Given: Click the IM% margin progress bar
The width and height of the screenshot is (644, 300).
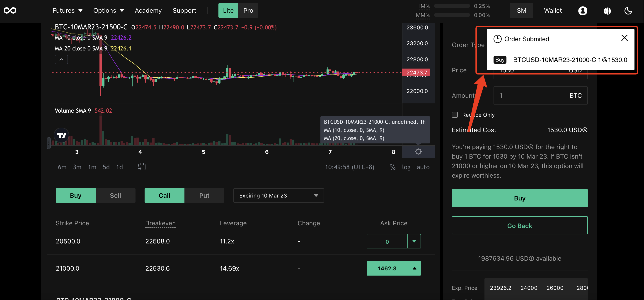Looking at the screenshot, I should tap(452, 6).
